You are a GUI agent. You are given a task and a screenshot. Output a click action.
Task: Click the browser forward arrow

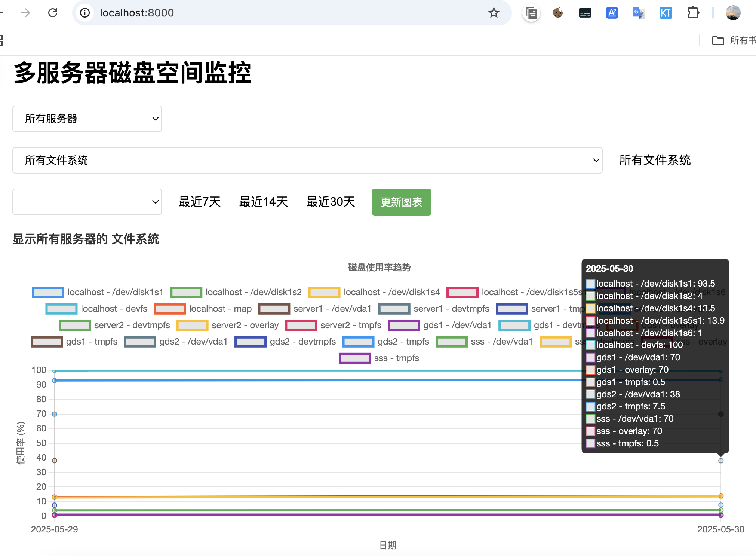click(x=25, y=13)
